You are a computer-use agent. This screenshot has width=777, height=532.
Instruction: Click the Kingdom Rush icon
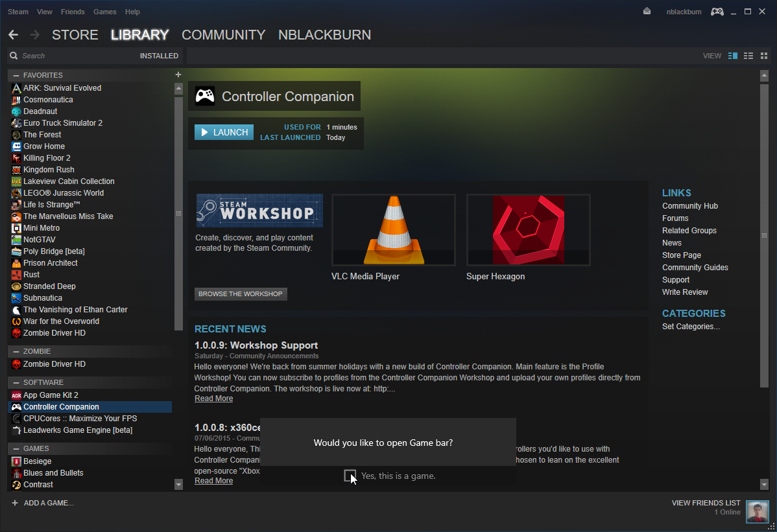coord(16,170)
